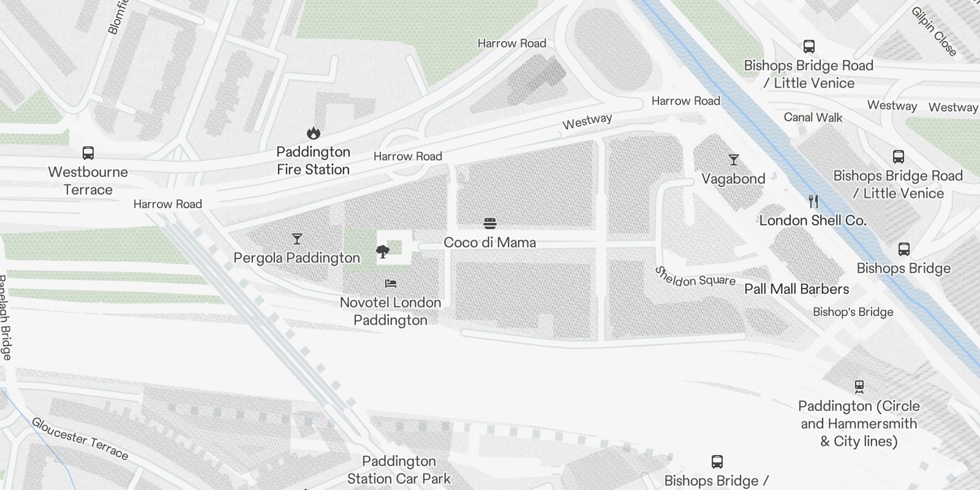Select the Gloucester Terrace road label
This screenshot has width=980, height=490.
click(80, 439)
